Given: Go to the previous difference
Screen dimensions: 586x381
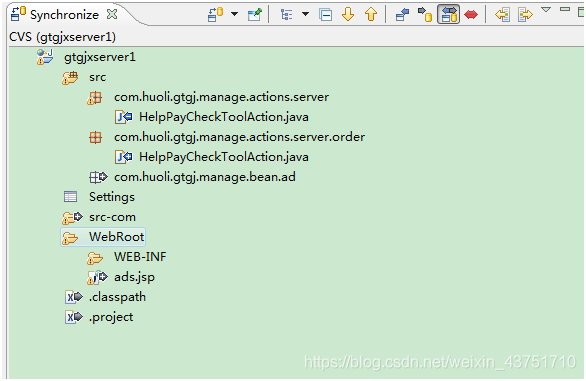Looking at the screenshot, I should click(371, 15).
